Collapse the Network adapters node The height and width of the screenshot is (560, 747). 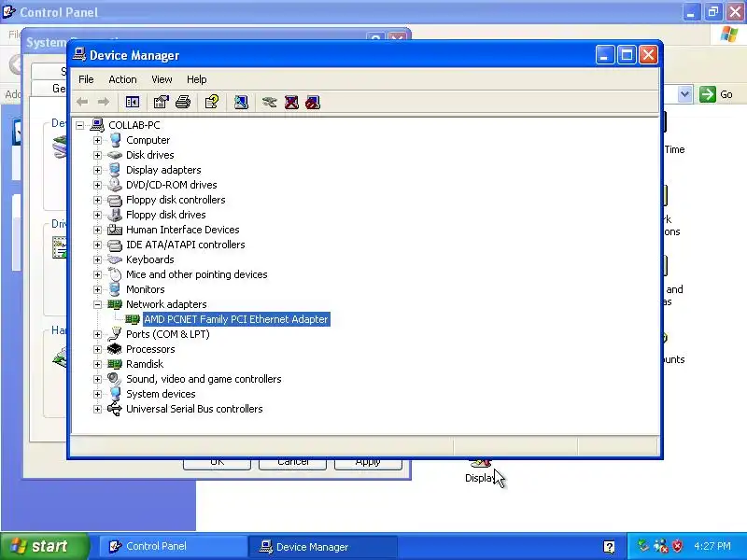[x=98, y=304]
